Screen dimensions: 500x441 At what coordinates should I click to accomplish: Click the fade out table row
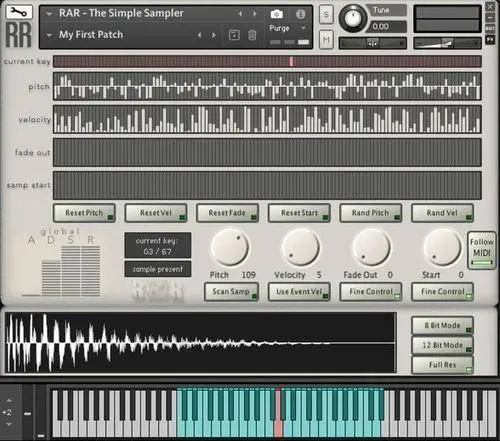(267, 152)
